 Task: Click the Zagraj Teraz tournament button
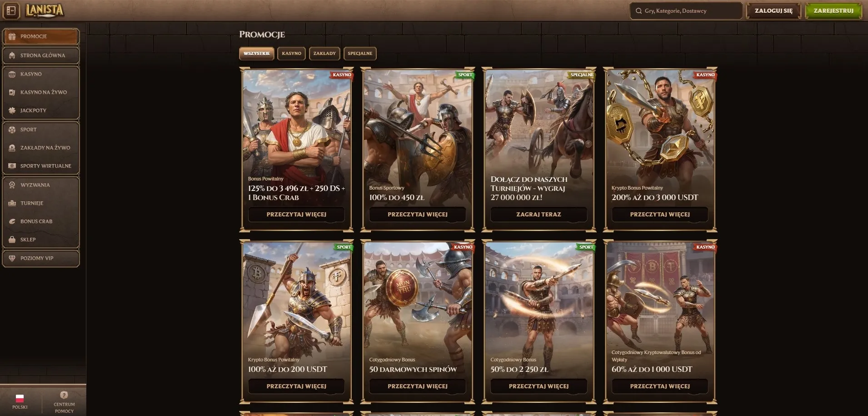point(539,214)
